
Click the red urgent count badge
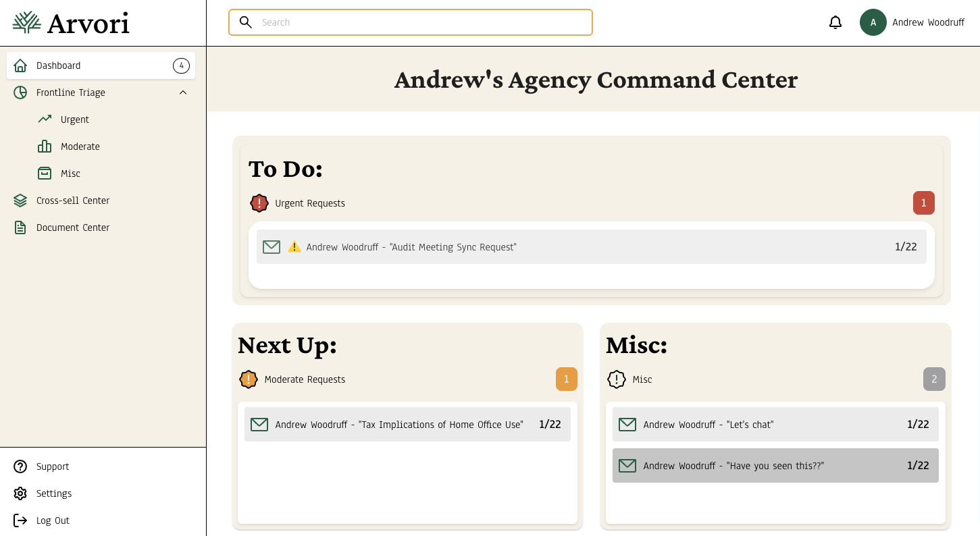tap(923, 203)
